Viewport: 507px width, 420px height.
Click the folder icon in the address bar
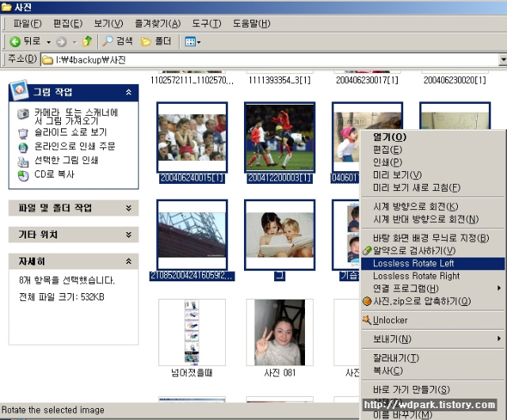click(48, 60)
